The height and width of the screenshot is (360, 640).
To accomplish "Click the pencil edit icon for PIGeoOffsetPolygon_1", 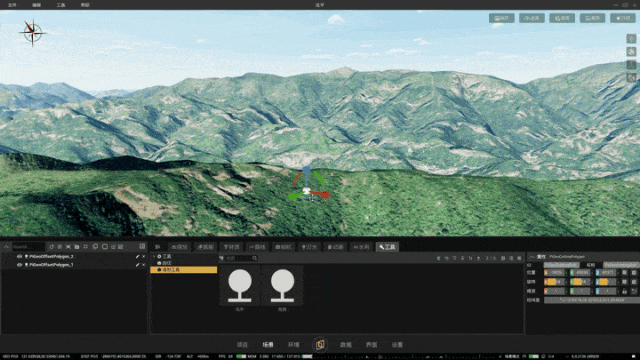I will pyautogui.click(x=138, y=264).
